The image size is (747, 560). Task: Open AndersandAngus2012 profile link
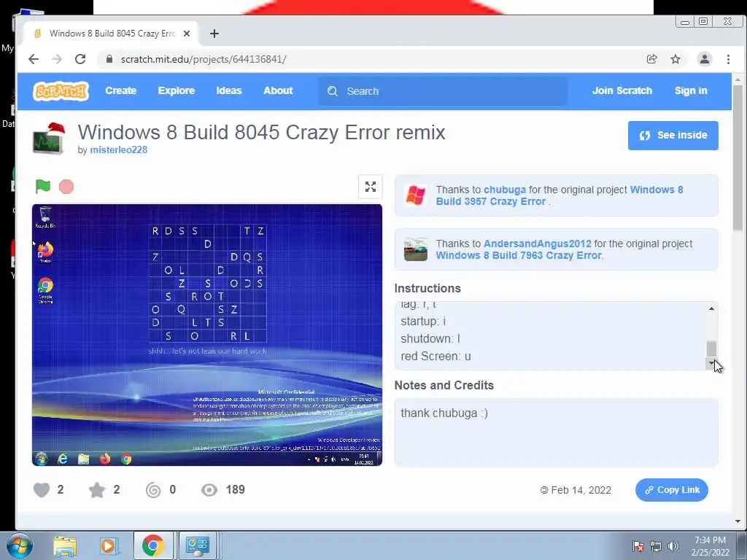click(538, 244)
